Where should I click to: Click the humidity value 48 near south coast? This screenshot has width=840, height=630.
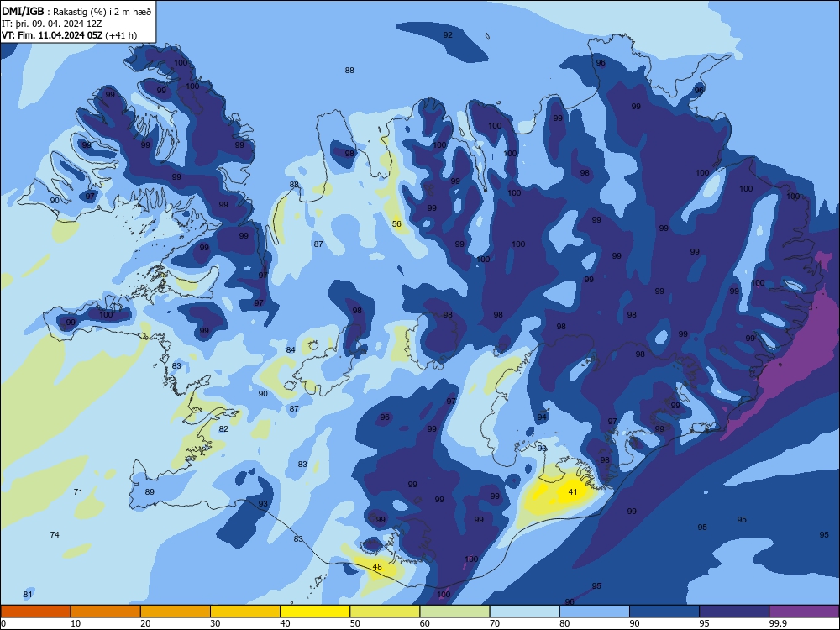coord(377,567)
